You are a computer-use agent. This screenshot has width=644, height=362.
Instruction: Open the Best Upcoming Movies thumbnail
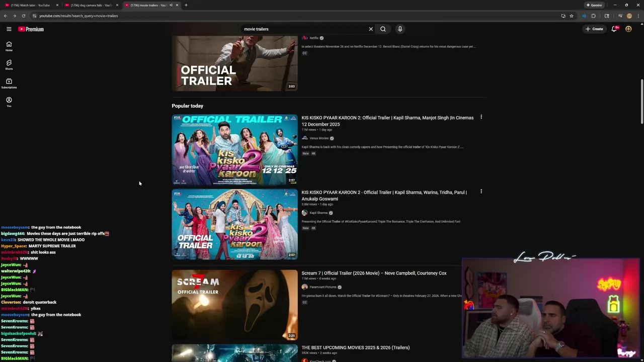(x=234, y=353)
